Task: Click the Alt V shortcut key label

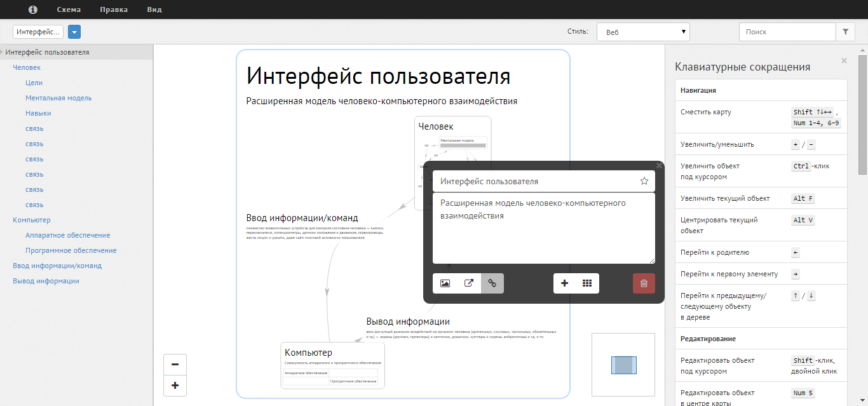Action: click(x=803, y=220)
